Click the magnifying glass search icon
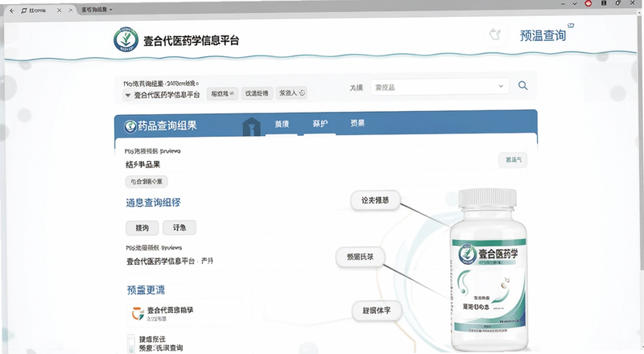 pos(522,85)
